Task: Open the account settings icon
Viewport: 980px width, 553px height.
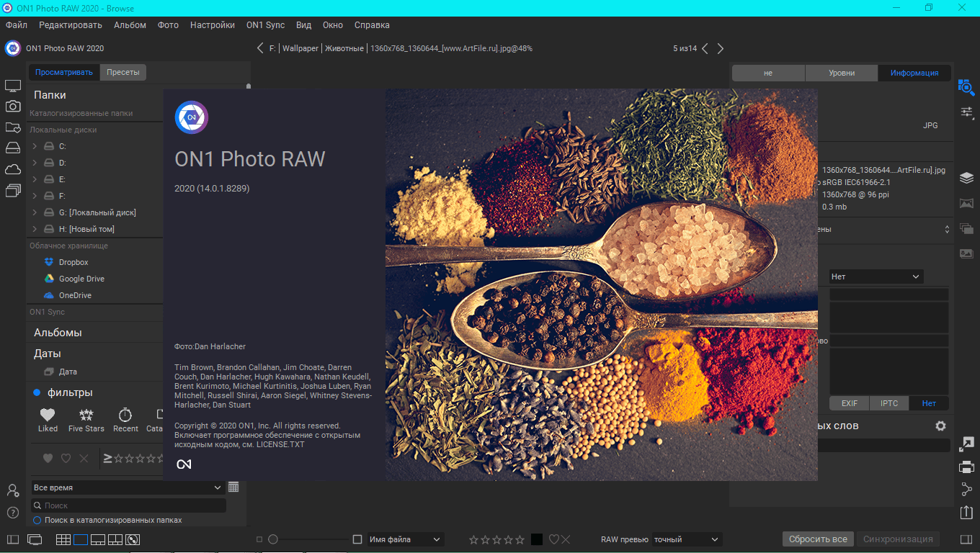Action: [x=13, y=490]
